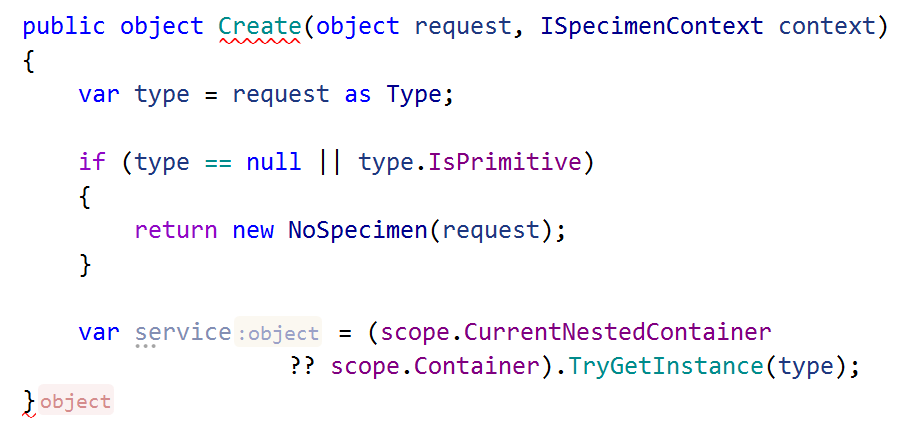Click the 'return' keyword
The image size is (908, 434).
point(176,230)
